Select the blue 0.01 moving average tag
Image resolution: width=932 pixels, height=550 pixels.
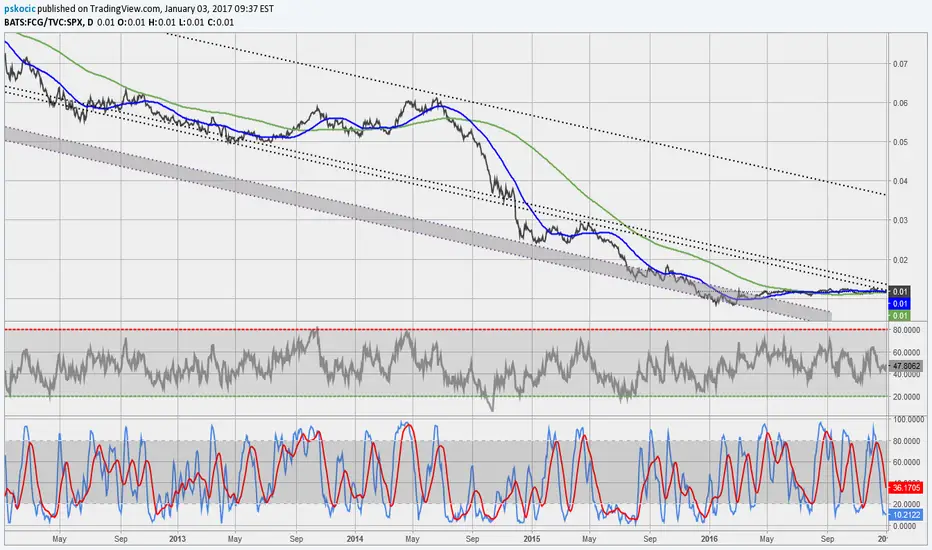899,304
